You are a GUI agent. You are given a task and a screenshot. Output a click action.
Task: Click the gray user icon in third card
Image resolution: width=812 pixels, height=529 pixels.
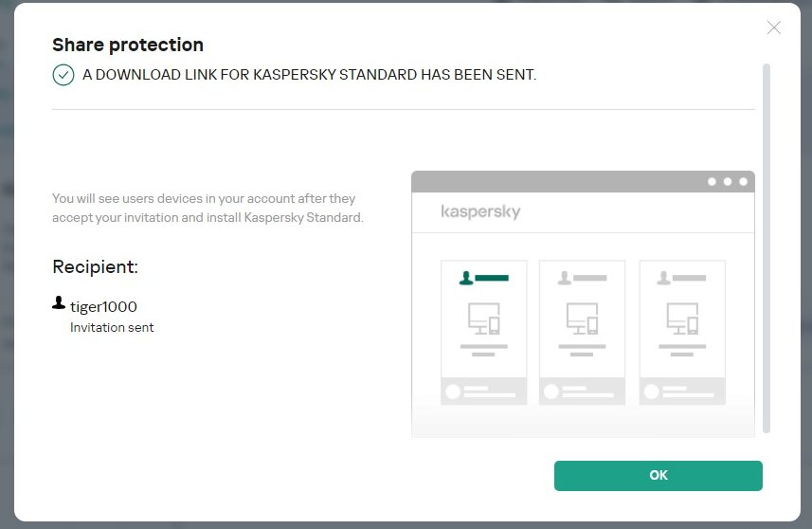pyautogui.click(x=664, y=278)
